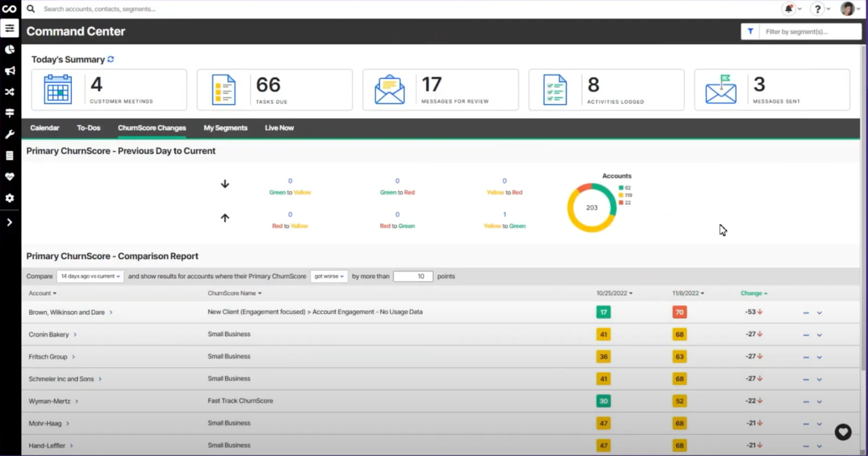The image size is (868, 456).
Task: Open Schmeler Inc and Sons account
Action: (x=61, y=379)
